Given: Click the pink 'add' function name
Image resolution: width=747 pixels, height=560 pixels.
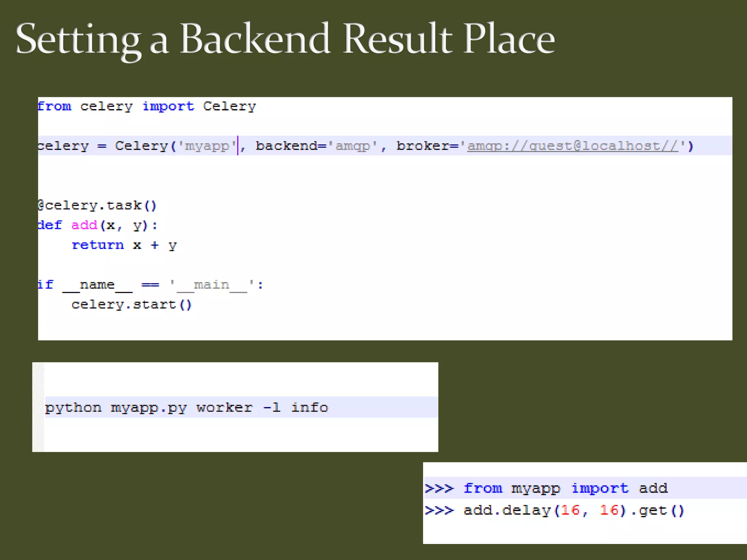Looking at the screenshot, I should pos(84,225).
